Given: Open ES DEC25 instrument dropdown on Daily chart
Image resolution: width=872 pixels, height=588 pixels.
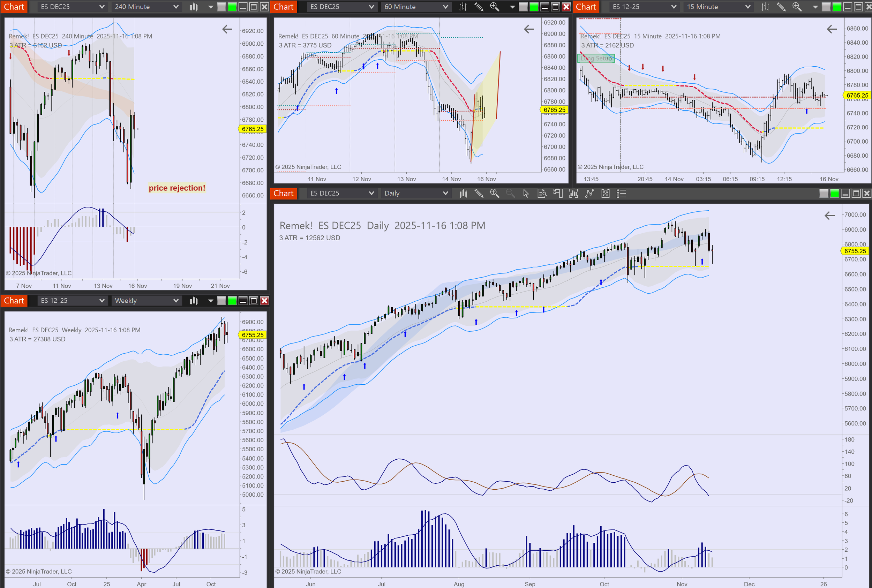Looking at the screenshot, I should coord(341,194).
